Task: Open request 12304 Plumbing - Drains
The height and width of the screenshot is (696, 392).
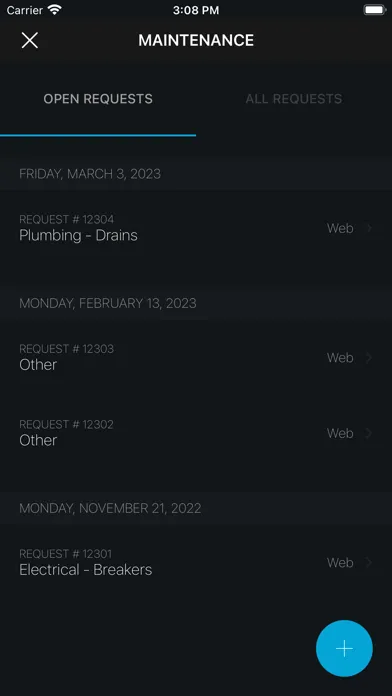Action: (196, 228)
